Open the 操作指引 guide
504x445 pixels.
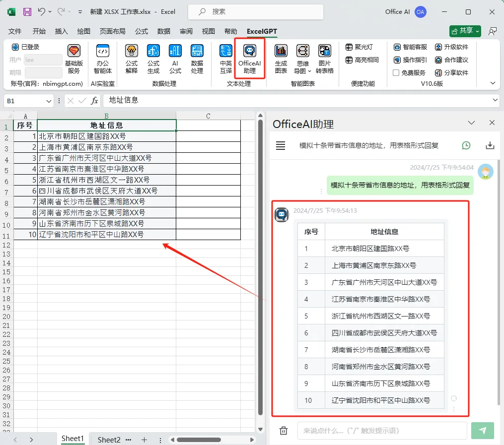411,60
